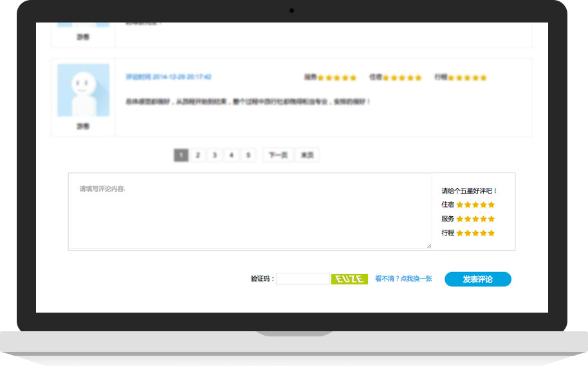Click the reviewer avatar dated 2014-12-29
Image resolution: width=588 pixels, height=366 pixels.
(x=83, y=90)
